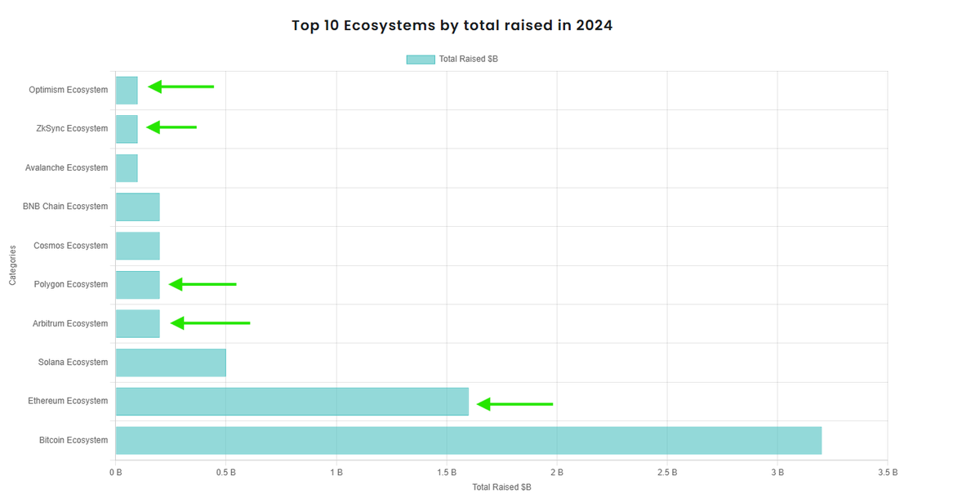Screen dimensions: 980x502
Task: Select the BNB Chain Ecosystem bar
Action: (x=136, y=206)
